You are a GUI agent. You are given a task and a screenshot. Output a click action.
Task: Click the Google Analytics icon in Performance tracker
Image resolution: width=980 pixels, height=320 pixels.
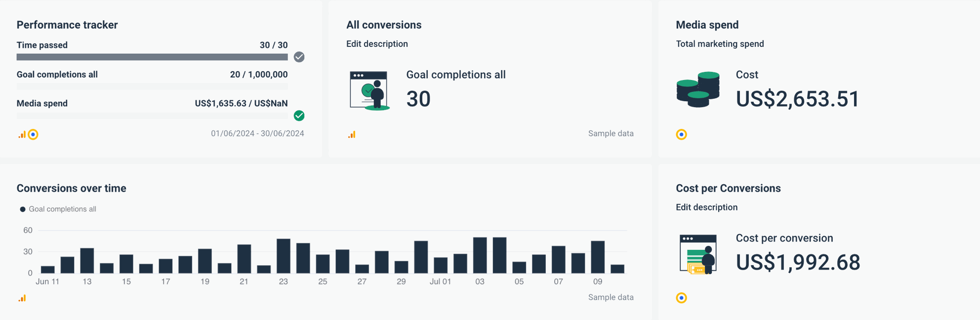click(x=21, y=134)
